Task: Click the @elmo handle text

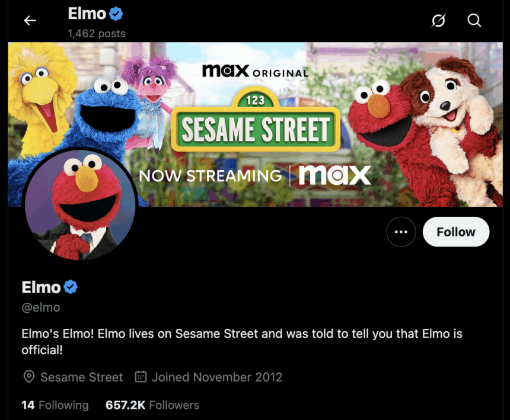Action: (x=41, y=307)
